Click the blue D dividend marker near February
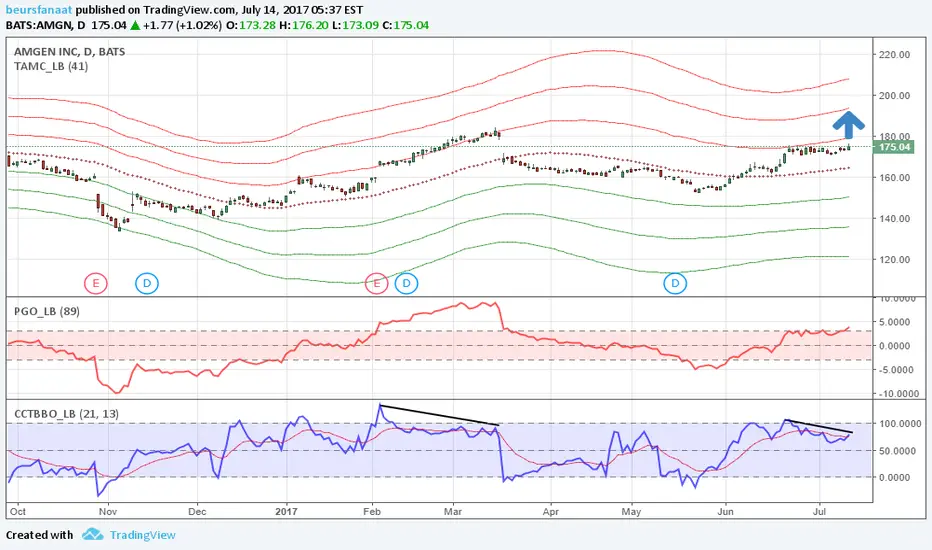This screenshot has width=932, height=550. [406, 284]
